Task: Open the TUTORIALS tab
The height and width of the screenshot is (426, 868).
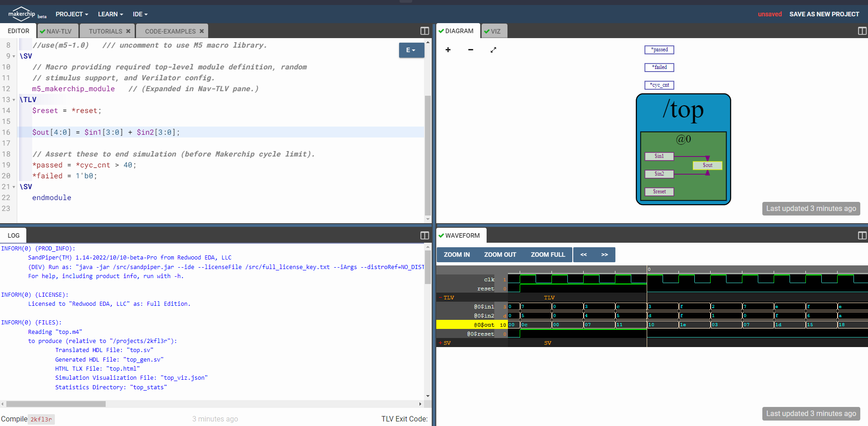Action: [x=105, y=31]
